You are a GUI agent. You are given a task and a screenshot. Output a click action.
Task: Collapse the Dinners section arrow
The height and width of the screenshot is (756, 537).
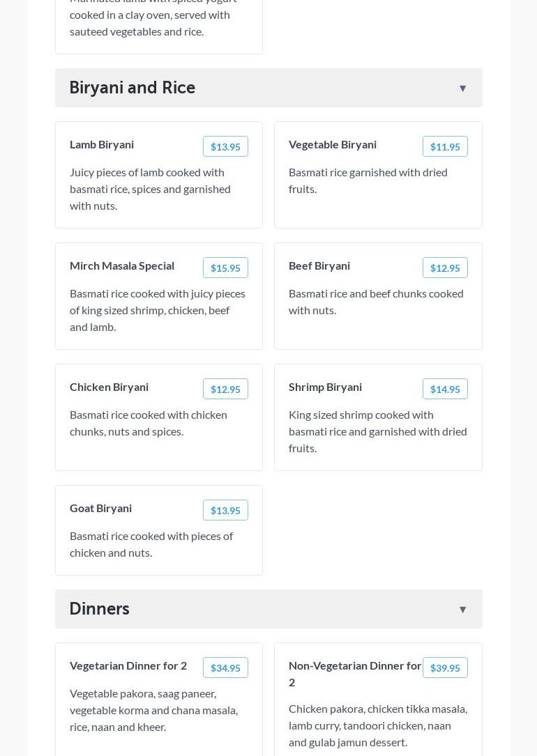[462, 610]
